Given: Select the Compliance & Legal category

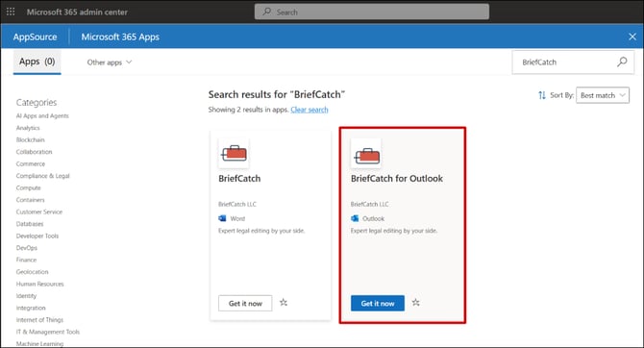Looking at the screenshot, I should pyautogui.click(x=42, y=176).
